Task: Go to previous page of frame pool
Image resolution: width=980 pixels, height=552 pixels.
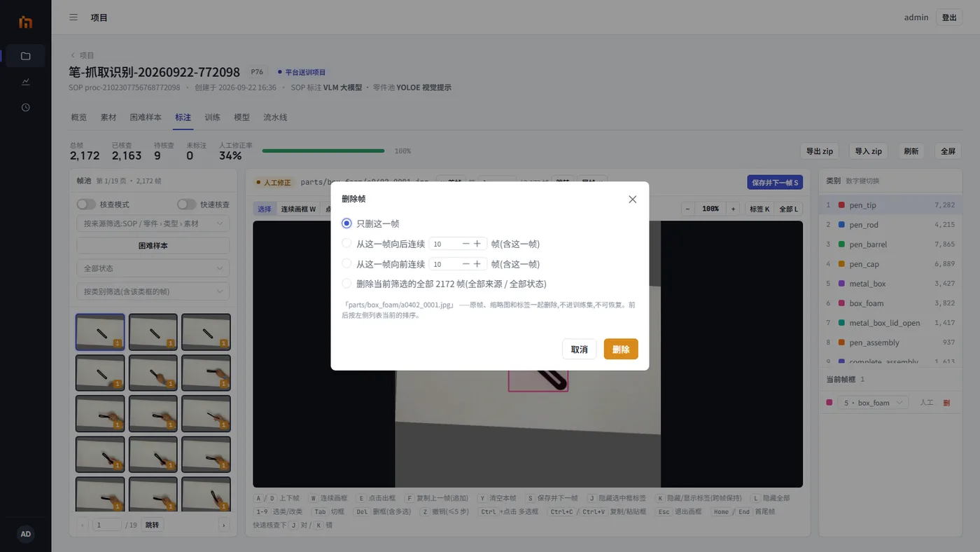Action: tap(82, 525)
